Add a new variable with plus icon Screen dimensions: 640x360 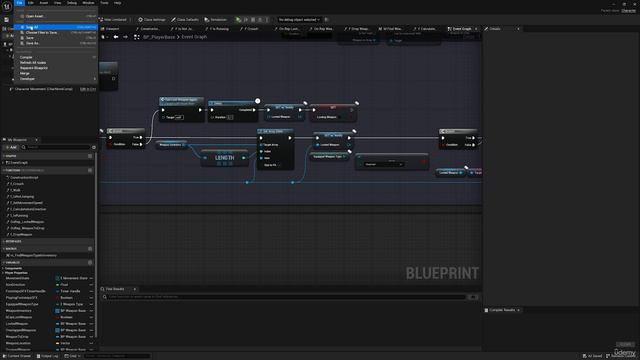coord(90,262)
